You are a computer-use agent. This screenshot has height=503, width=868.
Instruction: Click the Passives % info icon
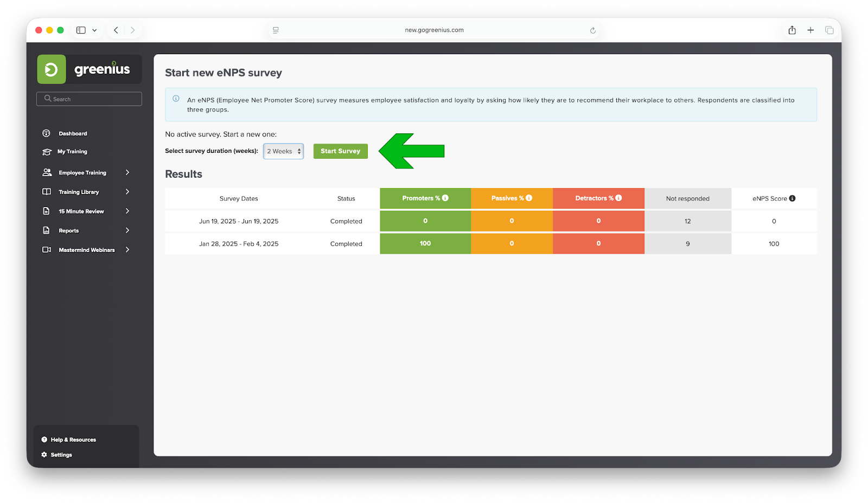pyautogui.click(x=529, y=198)
